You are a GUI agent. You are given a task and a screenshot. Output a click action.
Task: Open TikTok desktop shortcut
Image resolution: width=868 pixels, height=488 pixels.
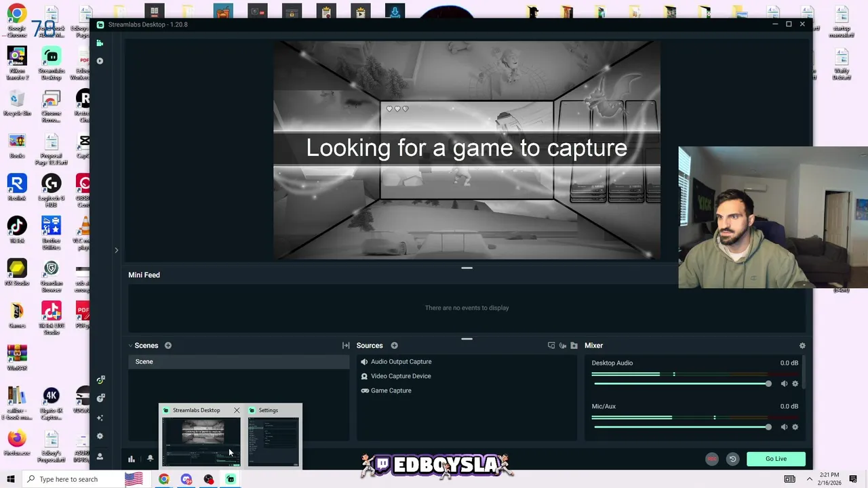click(x=17, y=230)
